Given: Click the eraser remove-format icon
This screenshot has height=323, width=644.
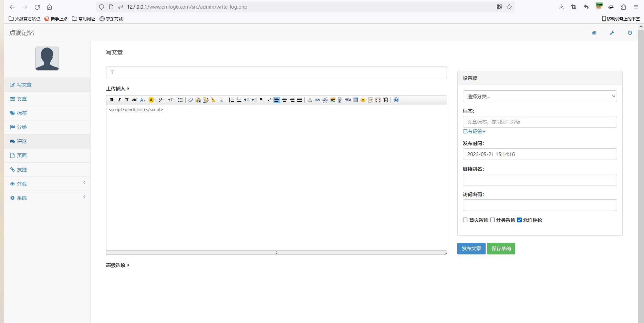Looking at the screenshot, I should [x=190, y=100].
